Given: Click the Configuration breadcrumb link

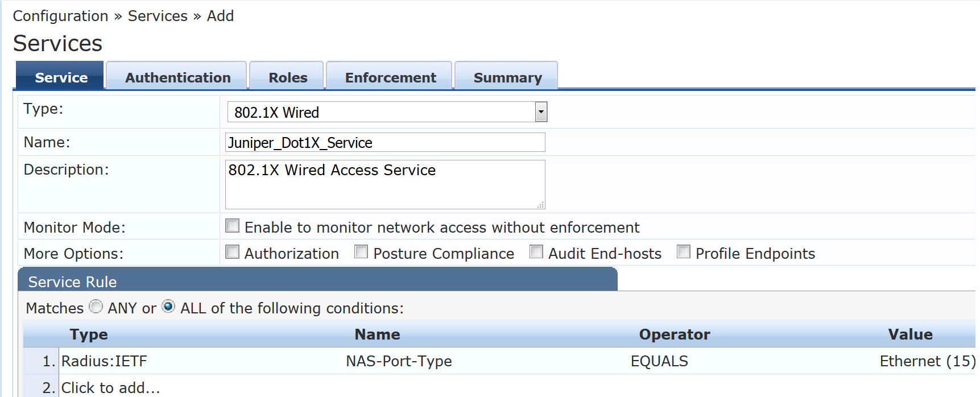Looking at the screenshot, I should (x=60, y=16).
